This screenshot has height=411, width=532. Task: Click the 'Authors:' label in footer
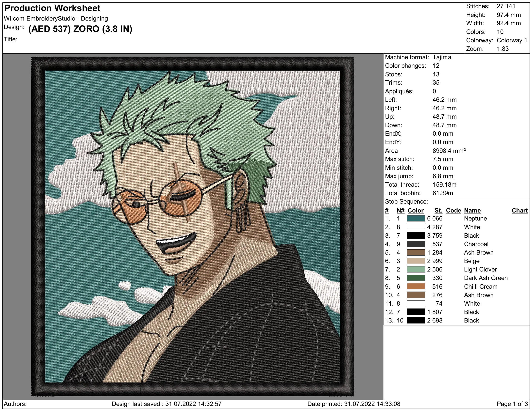coord(15,404)
